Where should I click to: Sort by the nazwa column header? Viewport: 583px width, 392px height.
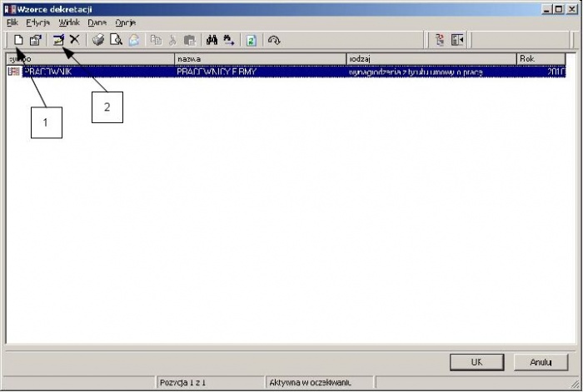click(261, 59)
